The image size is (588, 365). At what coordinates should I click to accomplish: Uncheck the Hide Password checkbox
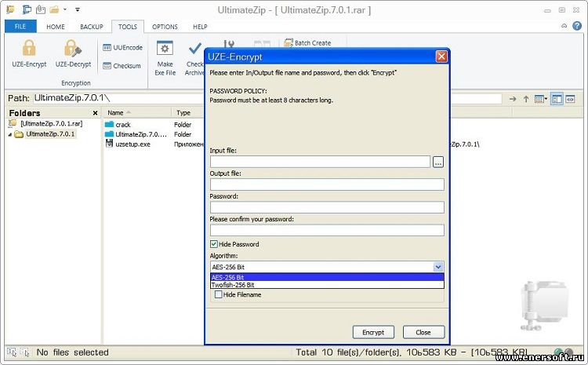[x=214, y=244]
